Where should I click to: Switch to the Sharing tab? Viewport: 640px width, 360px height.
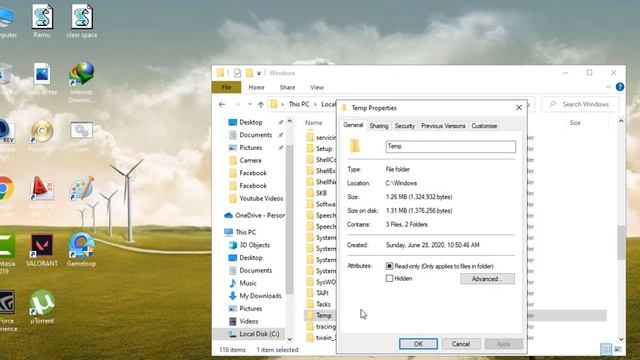379,126
